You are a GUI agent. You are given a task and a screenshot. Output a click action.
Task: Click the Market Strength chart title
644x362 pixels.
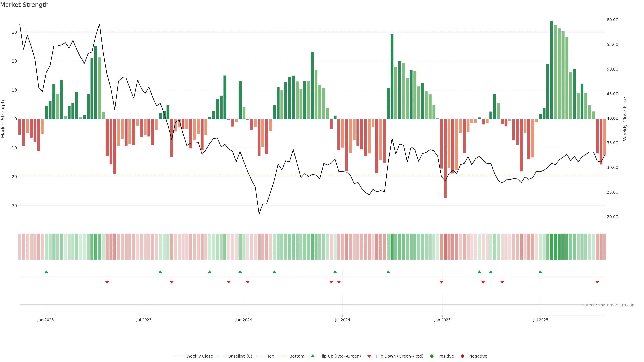click(x=24, y=5)
